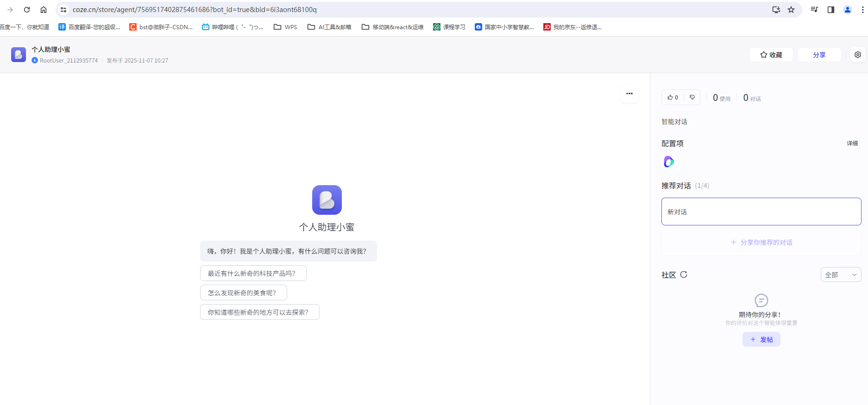Open site information icon in address bar
The width and height of the screenshot is (868, 405).
coord(63,10)
